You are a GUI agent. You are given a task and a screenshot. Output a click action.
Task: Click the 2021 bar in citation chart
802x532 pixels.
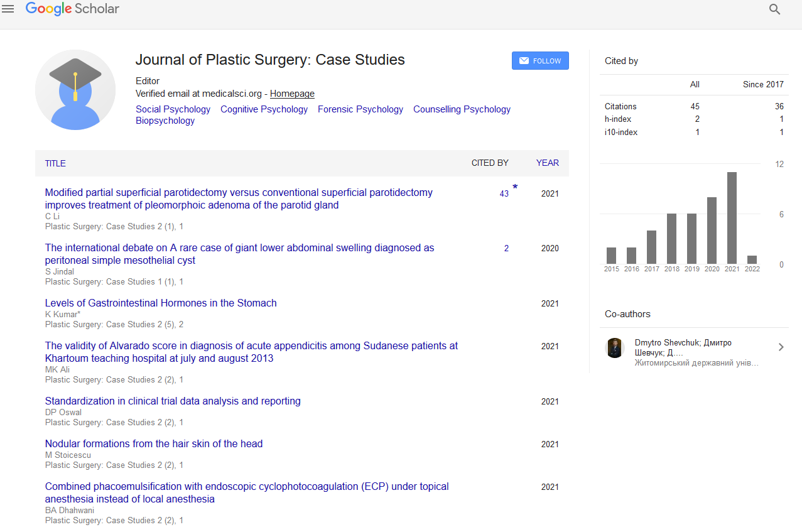click(x=732, y=217)
